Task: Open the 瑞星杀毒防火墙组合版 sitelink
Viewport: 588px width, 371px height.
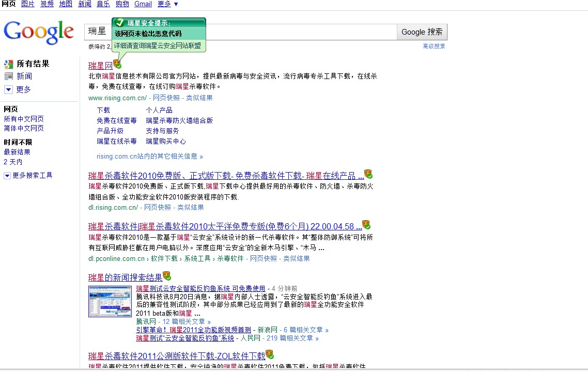Action: (x=179, y=120)
